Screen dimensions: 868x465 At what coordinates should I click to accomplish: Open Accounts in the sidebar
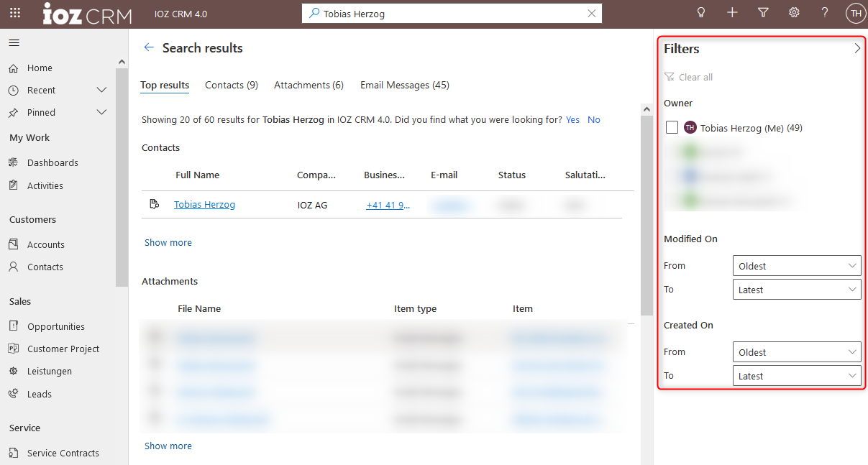point(45,244)
